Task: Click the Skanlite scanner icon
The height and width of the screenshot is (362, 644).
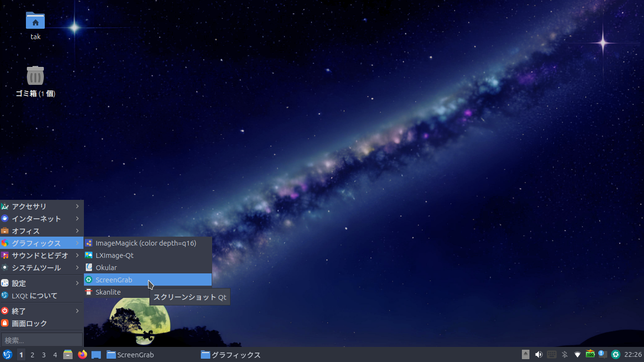Action: [x=89, y=292]
